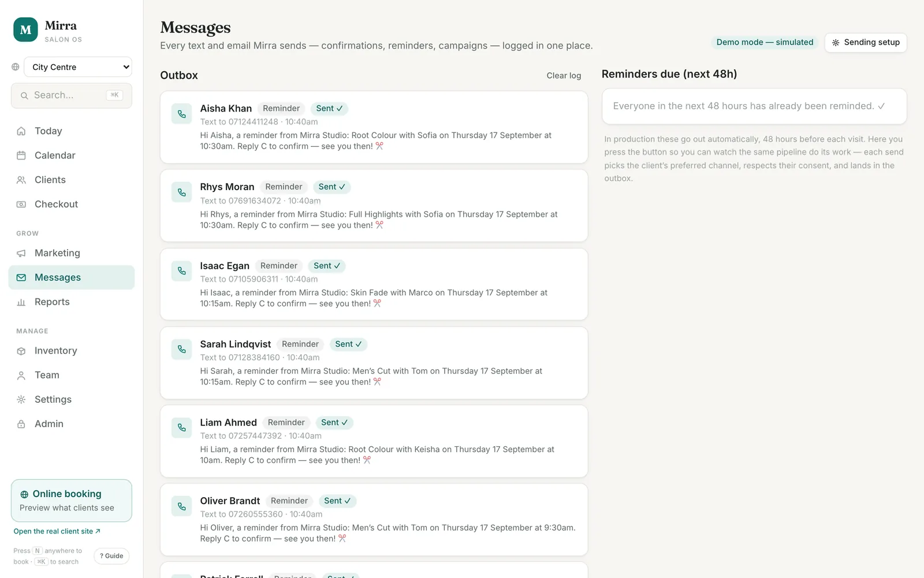Click Sent badge on Aisha Khan message
Image resolution: width=924 pixels, height=578 pixels.
coord(329,109)
